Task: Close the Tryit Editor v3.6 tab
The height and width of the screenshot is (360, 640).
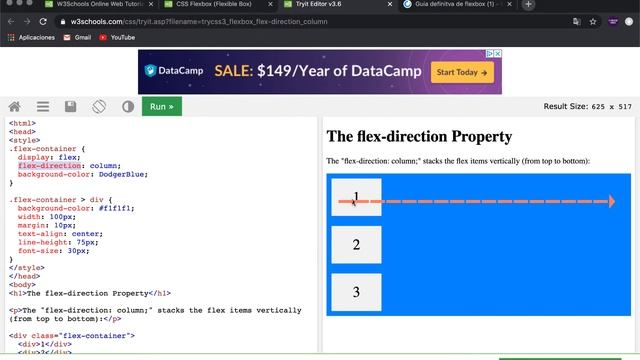Action: pyautogui.click(x=390, y=4)
